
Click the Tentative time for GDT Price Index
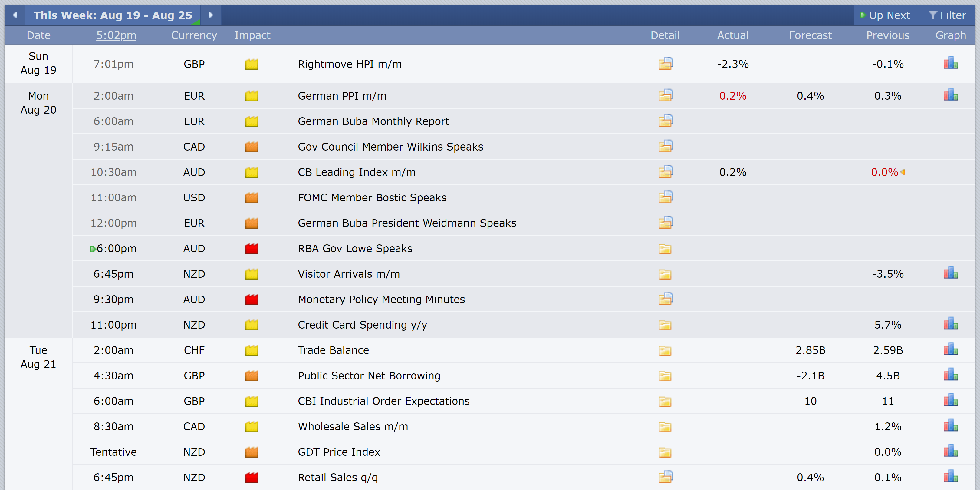pos(113,452)
